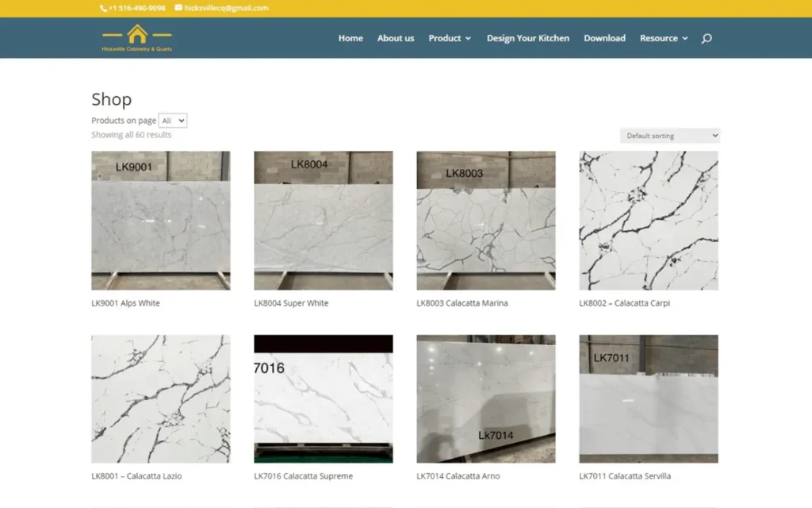Click the 'Products on page' label
This screenshot has height=508, width=812.
tap(123, 121)
